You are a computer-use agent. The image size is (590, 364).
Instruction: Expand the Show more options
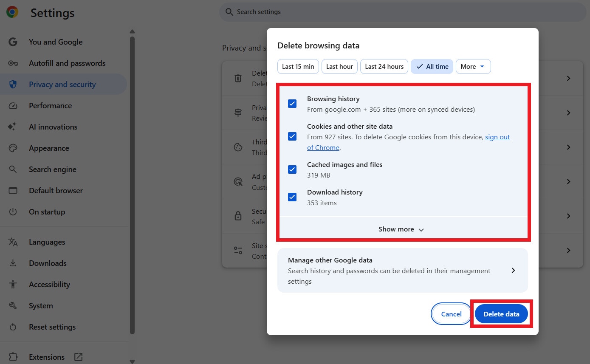pyautogui.click(x=401, y=229)
